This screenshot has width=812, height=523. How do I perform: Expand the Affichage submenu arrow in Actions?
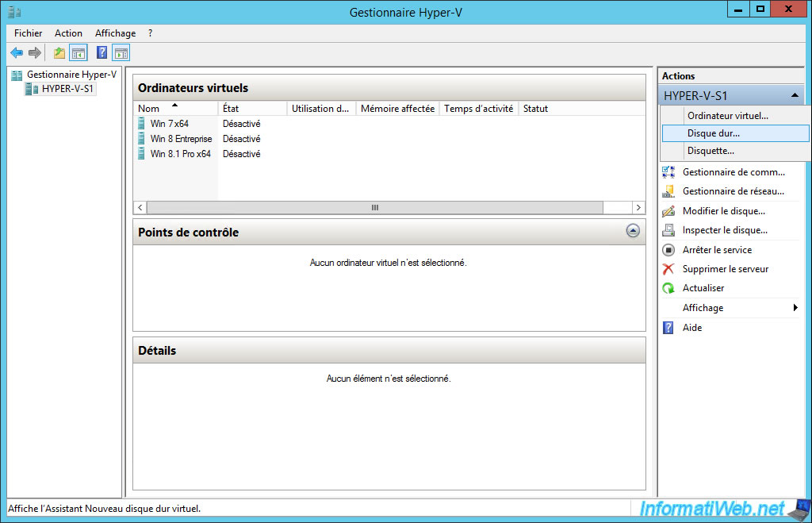pos(795,308)
